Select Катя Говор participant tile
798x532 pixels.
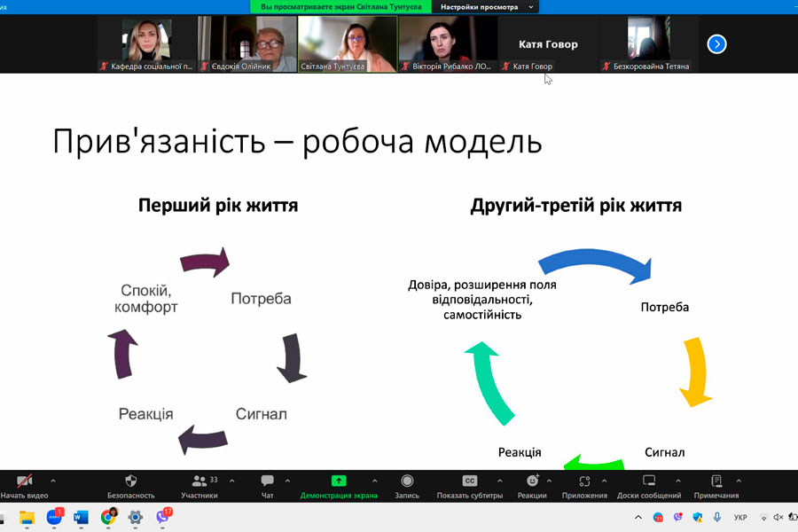coord(548,43)
